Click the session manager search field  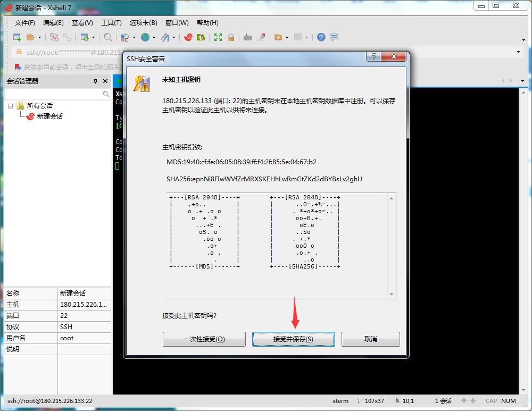(x=54, y=94)
